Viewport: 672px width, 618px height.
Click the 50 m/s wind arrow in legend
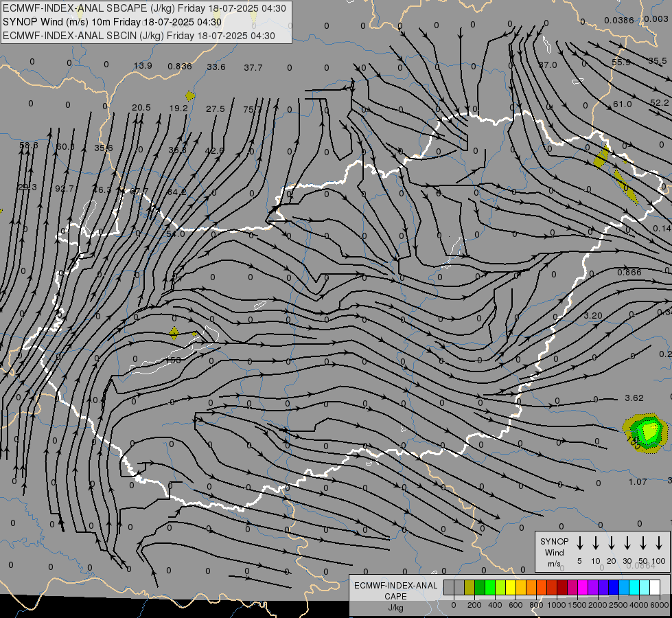tap(643, 543)
